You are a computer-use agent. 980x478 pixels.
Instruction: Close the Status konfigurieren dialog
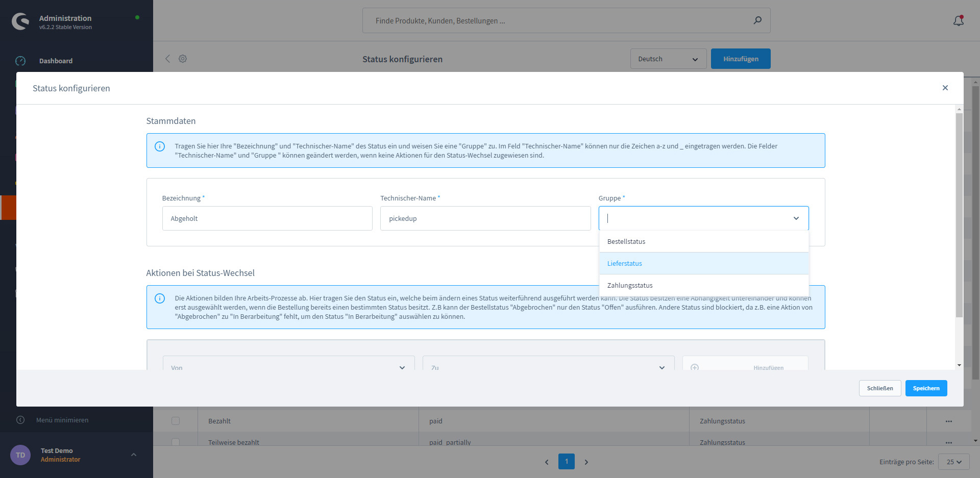[x=945, y=88]
